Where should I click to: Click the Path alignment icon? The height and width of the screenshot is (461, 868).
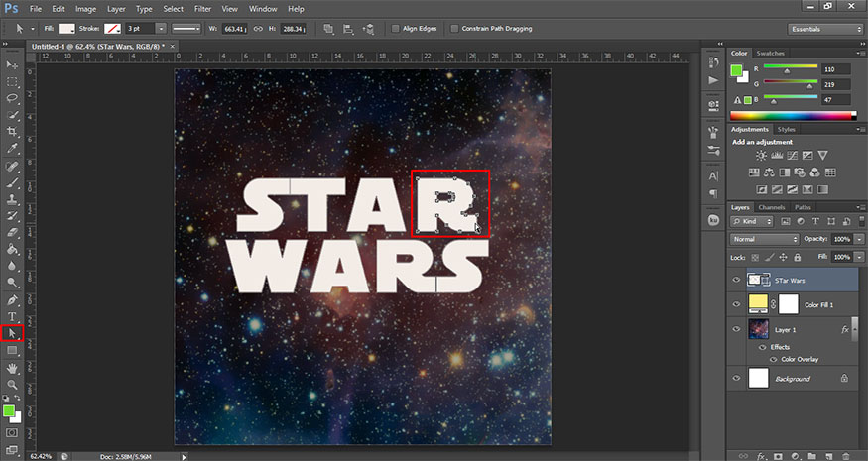pyautogui.click(x=348, y=29)
